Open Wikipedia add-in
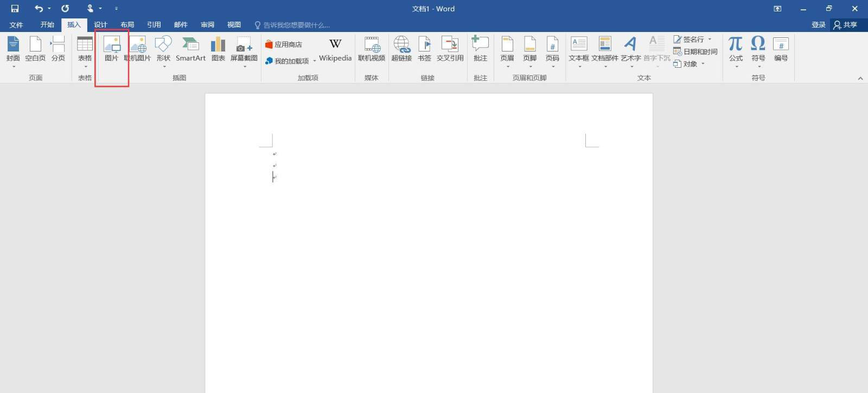 click(335, 49)
